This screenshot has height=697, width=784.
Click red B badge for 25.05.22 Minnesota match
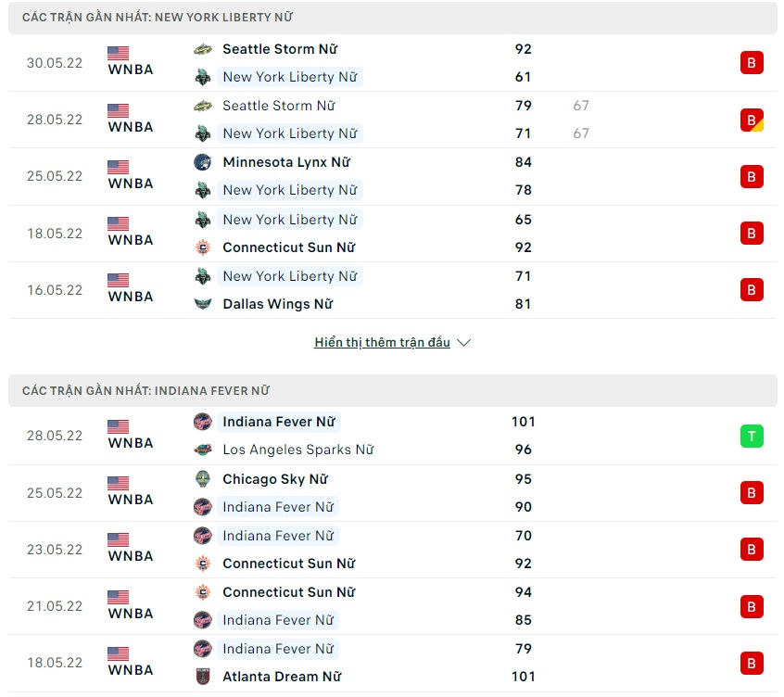[751, 176]
